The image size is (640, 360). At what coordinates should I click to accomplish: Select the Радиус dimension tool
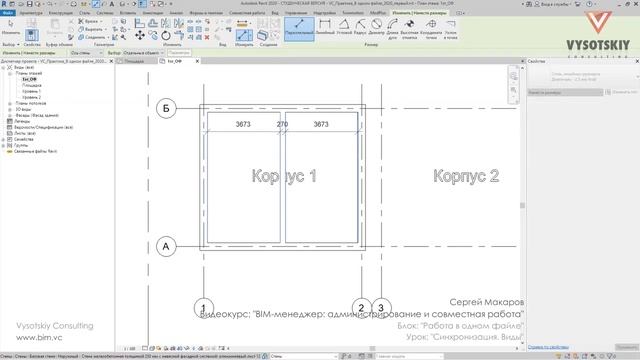(x=360, y=27)
